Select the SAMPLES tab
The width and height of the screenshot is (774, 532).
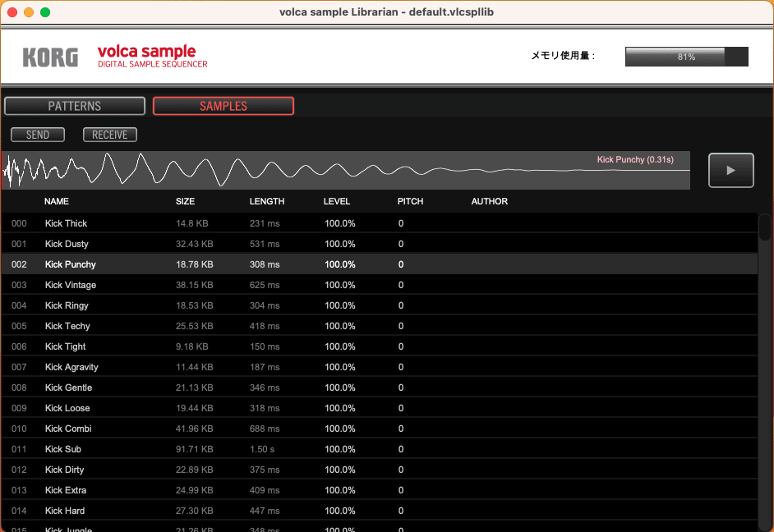click(x=223, y=106)
